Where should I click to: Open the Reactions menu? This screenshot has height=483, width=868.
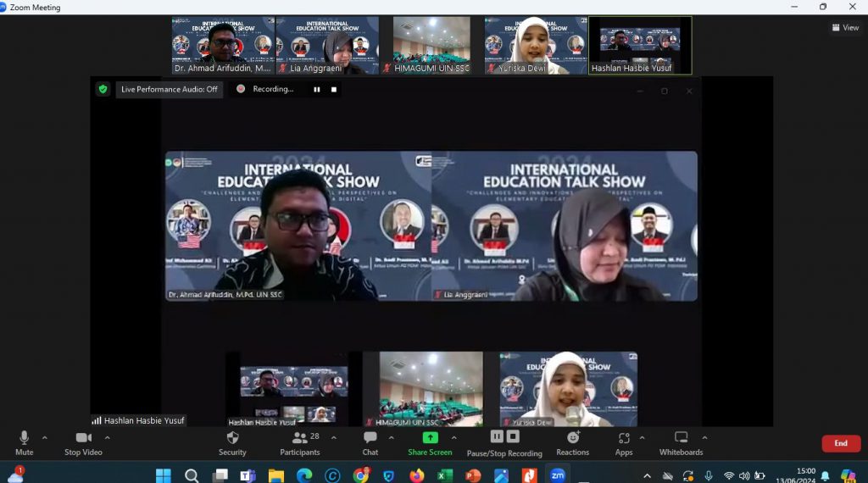(x=572, y=444)
